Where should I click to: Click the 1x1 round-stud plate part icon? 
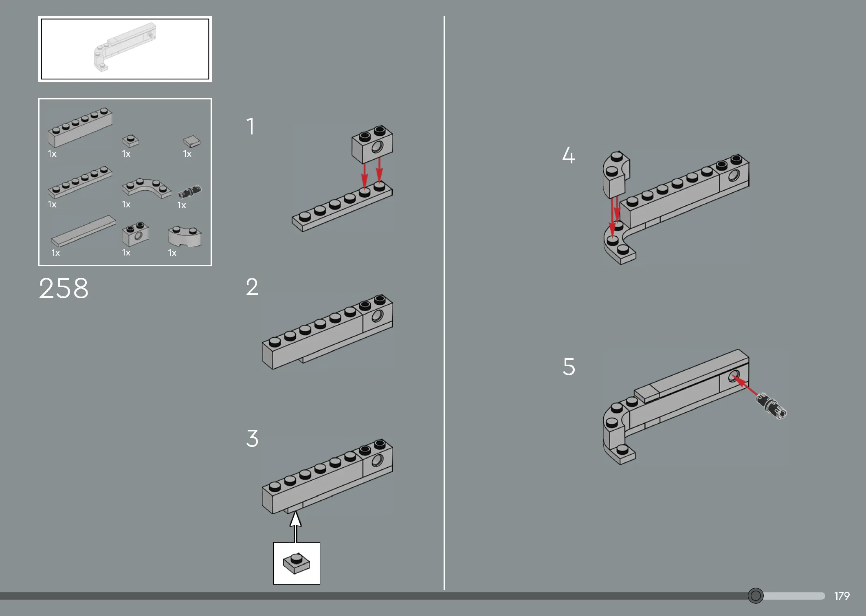(130, 141)
